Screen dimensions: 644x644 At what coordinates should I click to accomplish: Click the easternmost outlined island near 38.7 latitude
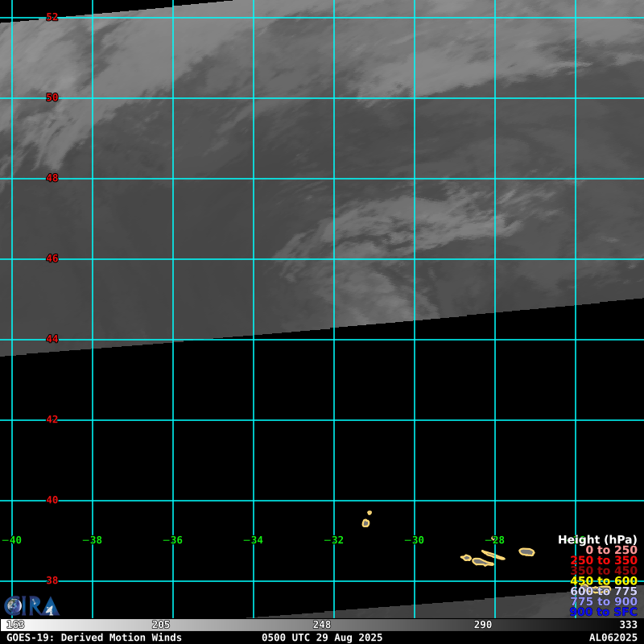click(x=526, y=551)
